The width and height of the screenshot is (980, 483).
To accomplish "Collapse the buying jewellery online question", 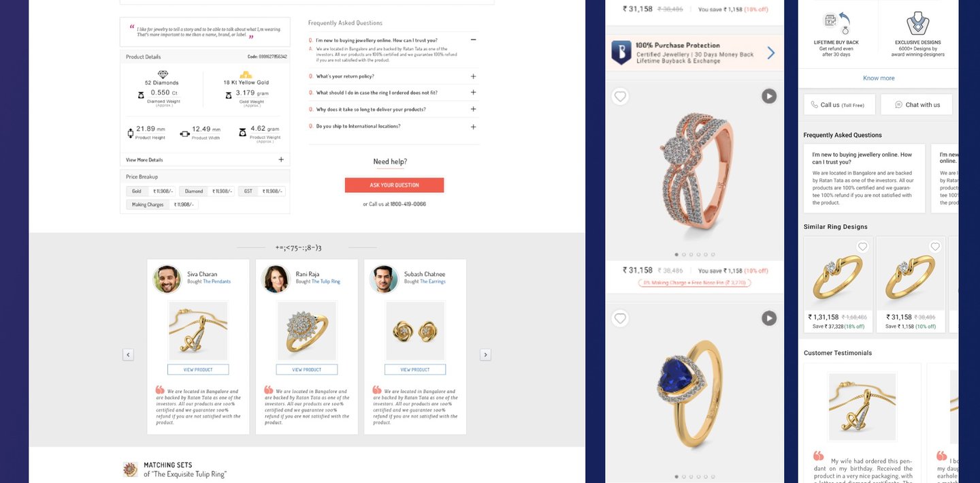I will coord(474,40).
